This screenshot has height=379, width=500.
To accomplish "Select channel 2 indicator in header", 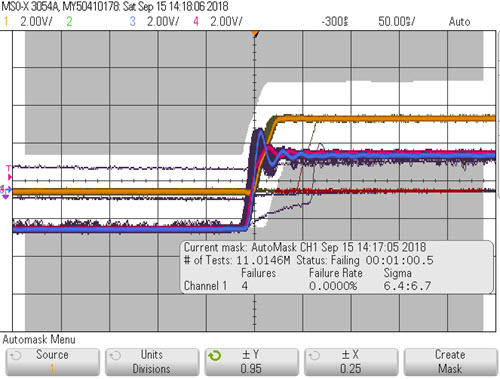I will (x=69, y=22).
